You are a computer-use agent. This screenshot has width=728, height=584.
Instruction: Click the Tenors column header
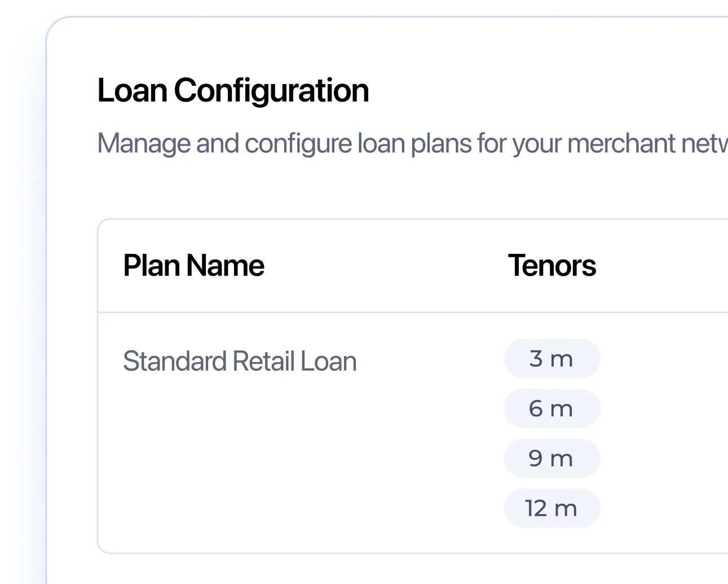(x=551, y=266)
